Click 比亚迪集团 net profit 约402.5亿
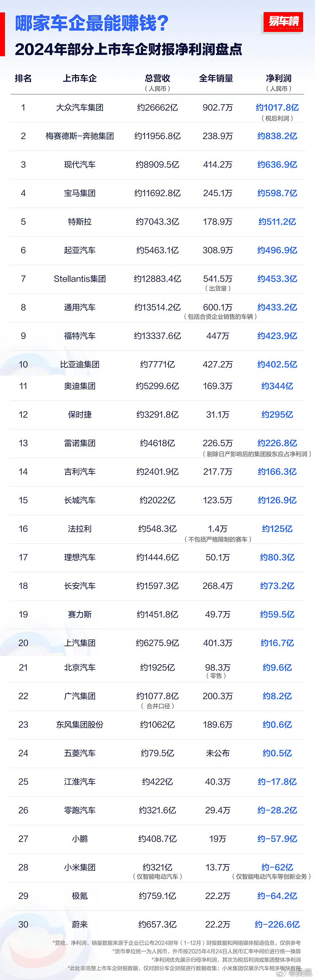Screen dimensions: 315x980 point(277,365)
